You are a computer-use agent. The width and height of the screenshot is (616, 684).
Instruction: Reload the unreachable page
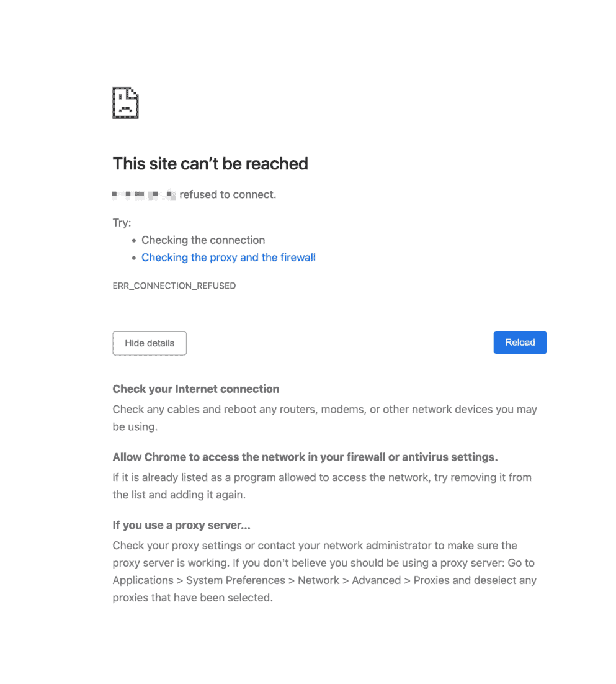click(520, 343)
